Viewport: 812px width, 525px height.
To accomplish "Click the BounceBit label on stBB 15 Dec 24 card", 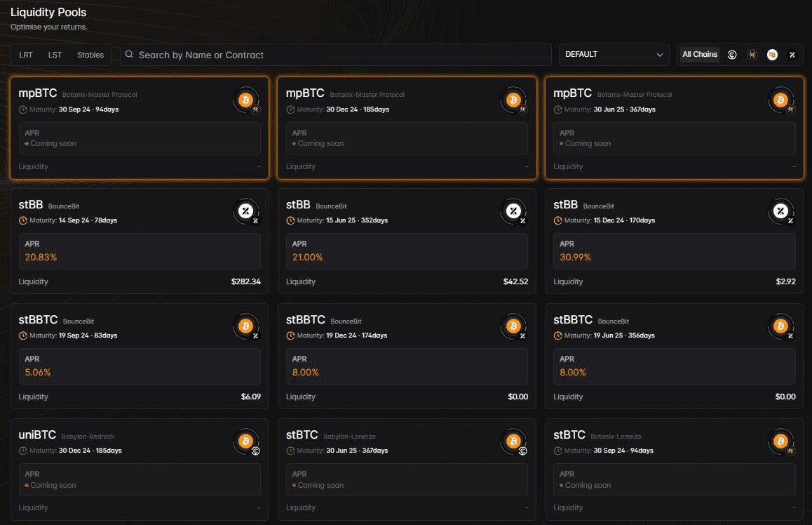I will [x=599, y=206].
